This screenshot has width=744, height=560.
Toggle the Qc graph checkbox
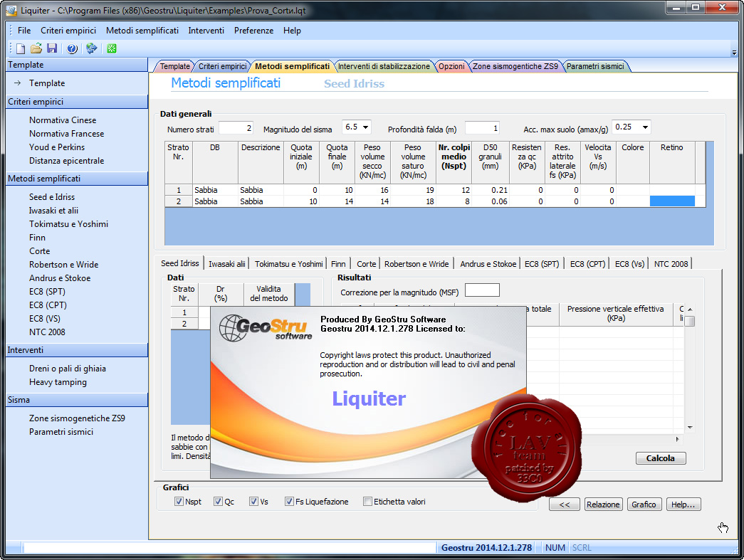(x=219, y=501)
